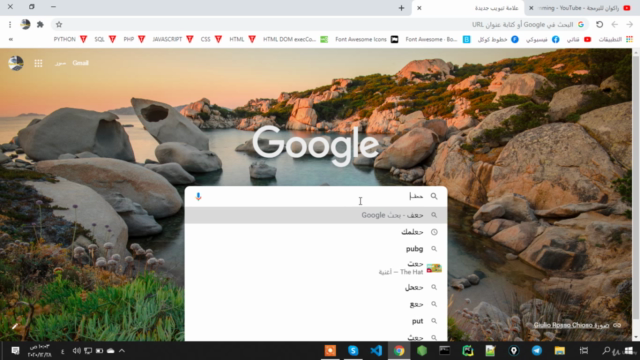Click the voice search microphone icon
This screenshot has width=640, height=360.
pyautogui.click(x=198, y=196)
